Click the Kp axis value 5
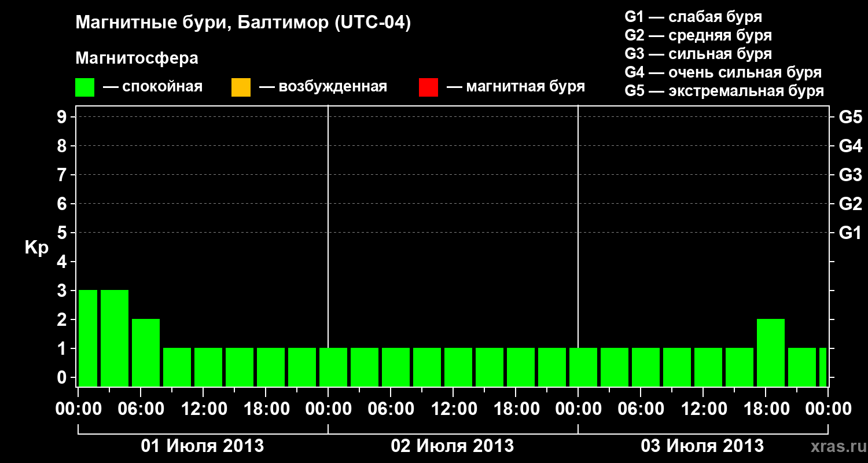This screenshot has height=463, width=868. [63, 233]
